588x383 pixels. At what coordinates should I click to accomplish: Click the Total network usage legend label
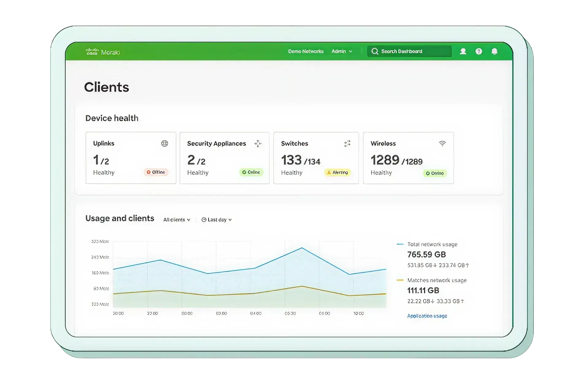432,244
